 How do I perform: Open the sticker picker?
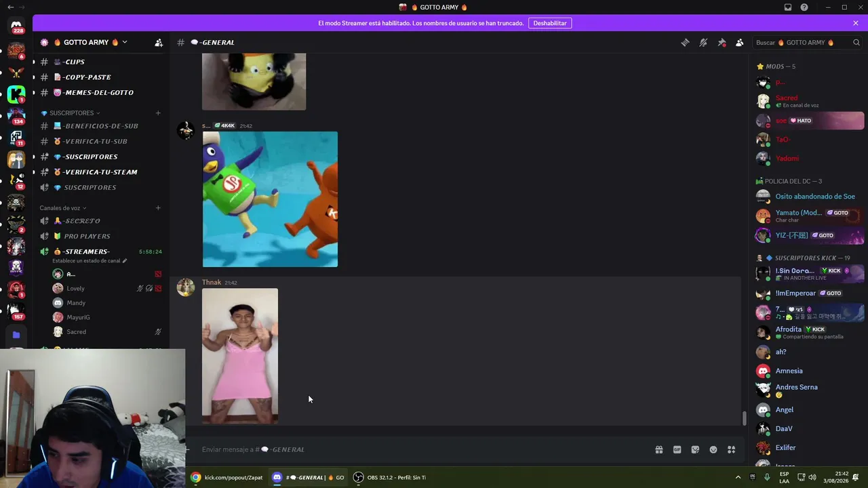(695, 449)
